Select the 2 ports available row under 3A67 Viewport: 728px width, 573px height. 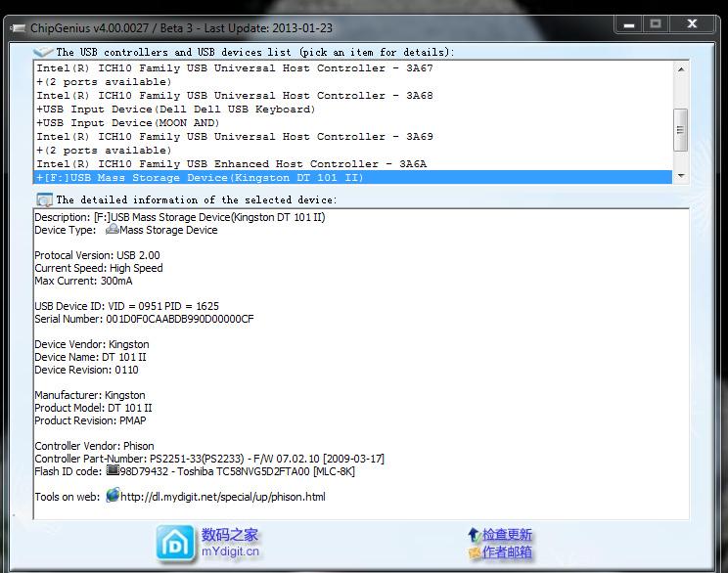pos(353,82)
